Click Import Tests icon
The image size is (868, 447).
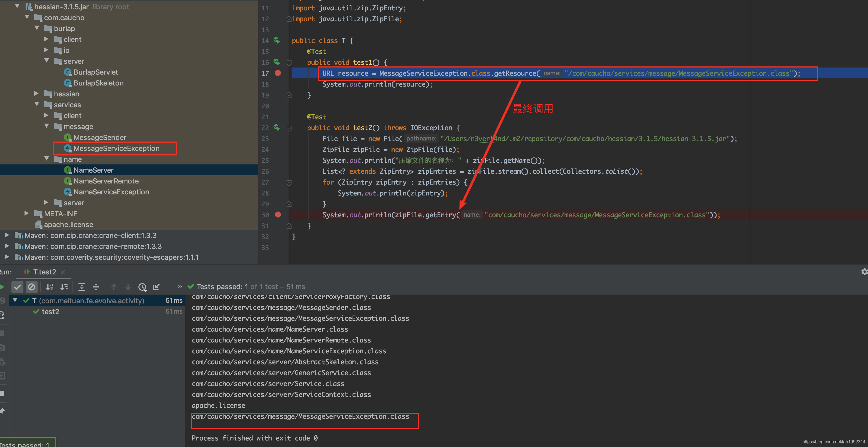click(156, 287)
